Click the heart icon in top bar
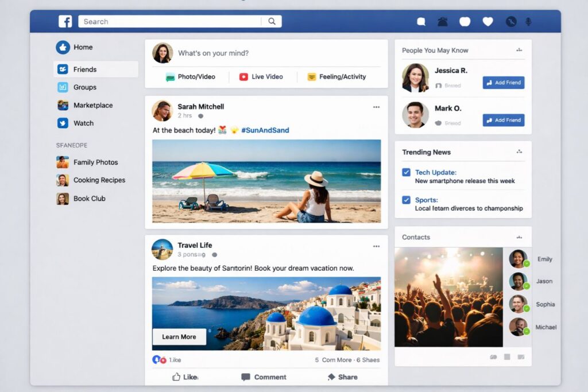This screenshot has width=588, height=392. tap(488, 22)
